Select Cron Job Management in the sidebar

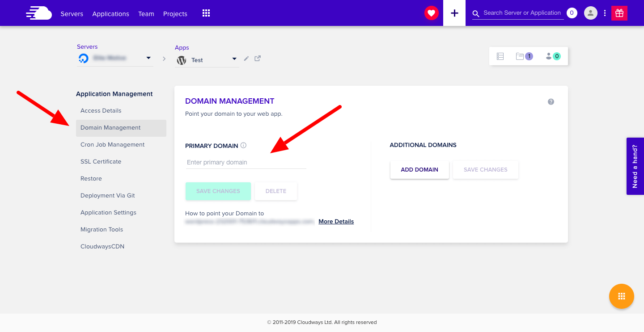point(112,144)
